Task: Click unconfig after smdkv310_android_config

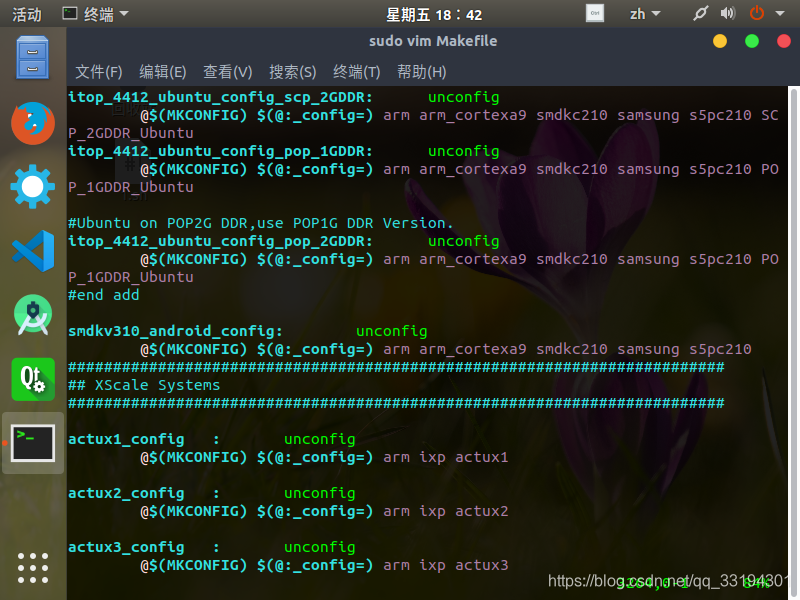Action: point(391,331)
